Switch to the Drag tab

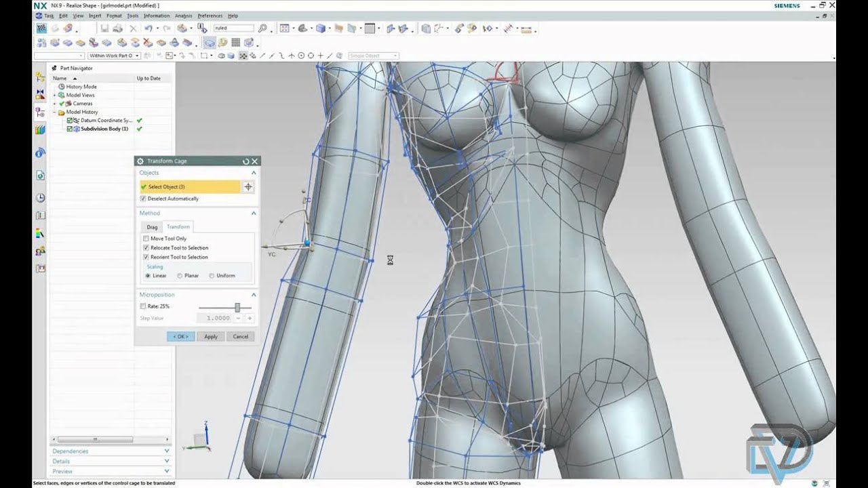pos(152,227)
